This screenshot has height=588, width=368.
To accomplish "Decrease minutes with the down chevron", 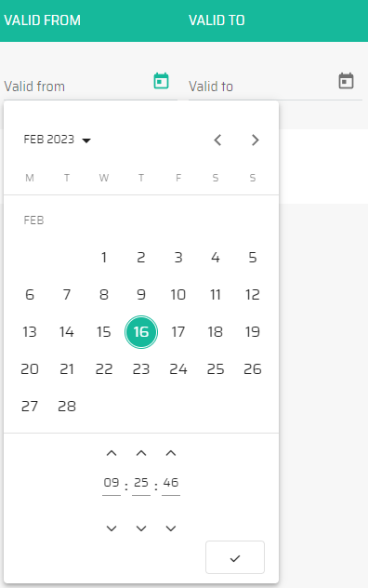I will (x=141, y=528).
